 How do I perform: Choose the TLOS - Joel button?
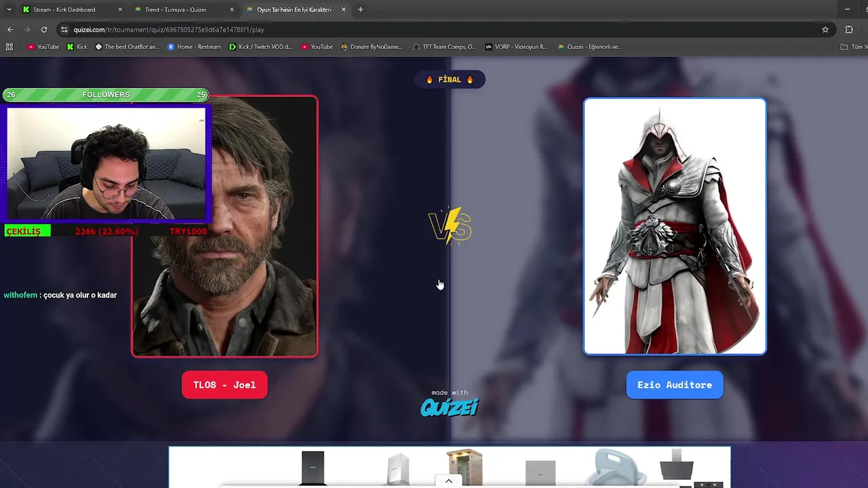224,385
